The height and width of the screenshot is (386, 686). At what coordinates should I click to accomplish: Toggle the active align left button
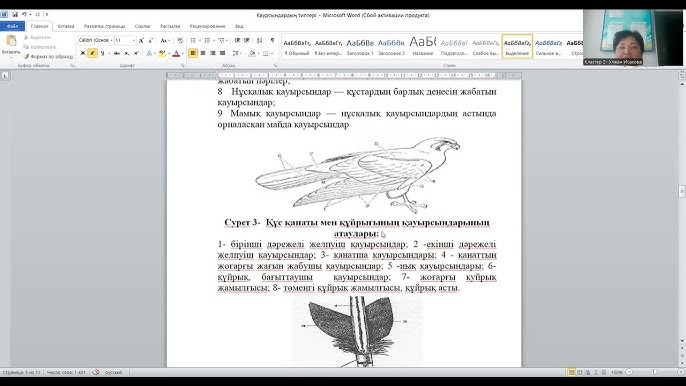tap(193, 53)
